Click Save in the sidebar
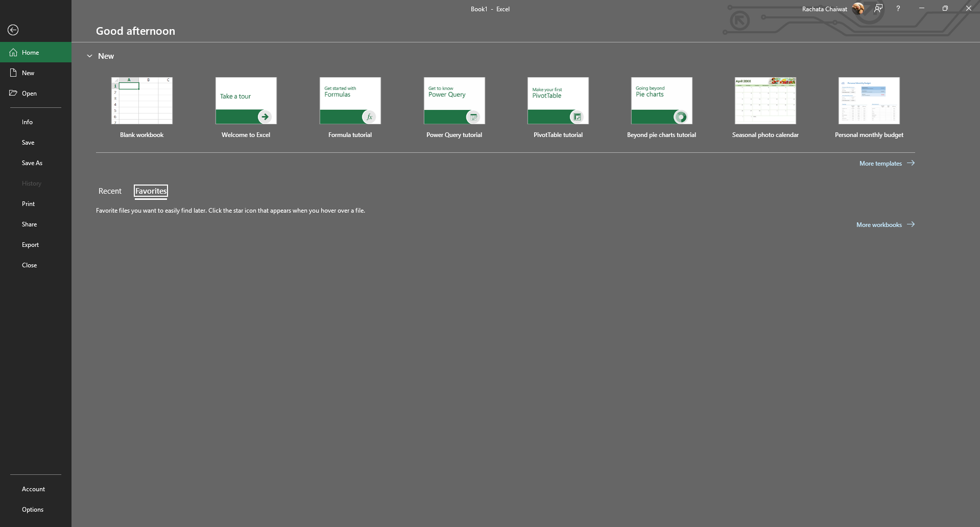Viewport: 980px width, 527px height. pyautogui.click(x=36, y=143)
